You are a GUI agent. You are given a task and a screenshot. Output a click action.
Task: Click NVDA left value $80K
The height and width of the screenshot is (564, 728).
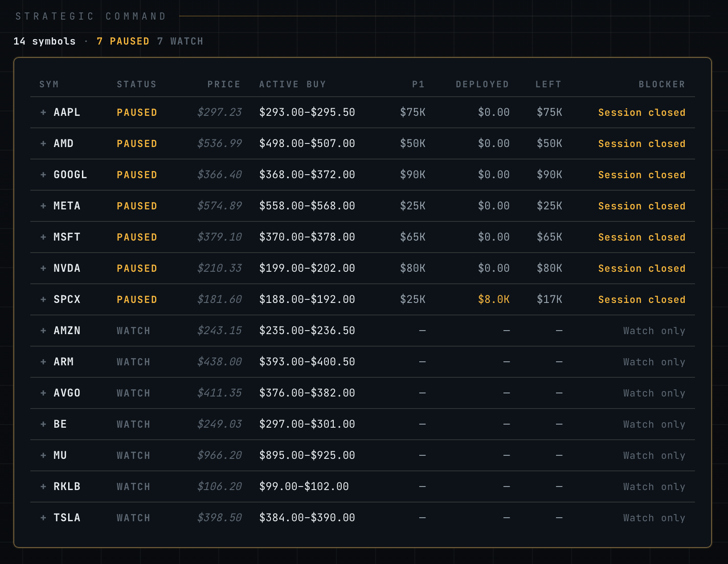pos(549,268)
